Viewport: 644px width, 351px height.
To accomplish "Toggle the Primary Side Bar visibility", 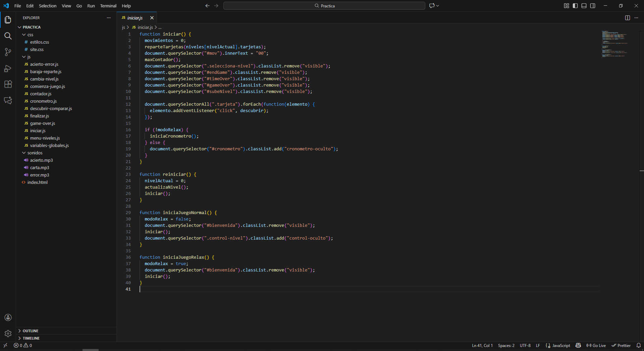I will click(x=575, y=6).
